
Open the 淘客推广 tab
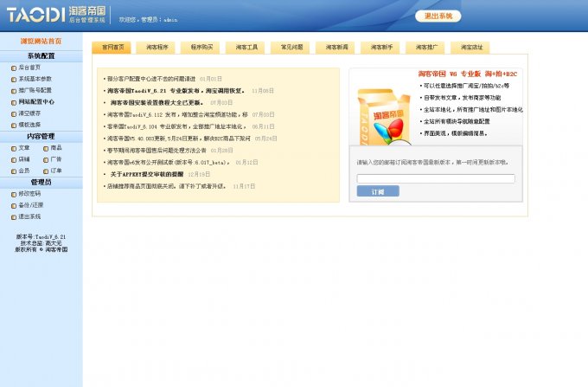pyautogui.click(x=426, y=48)
